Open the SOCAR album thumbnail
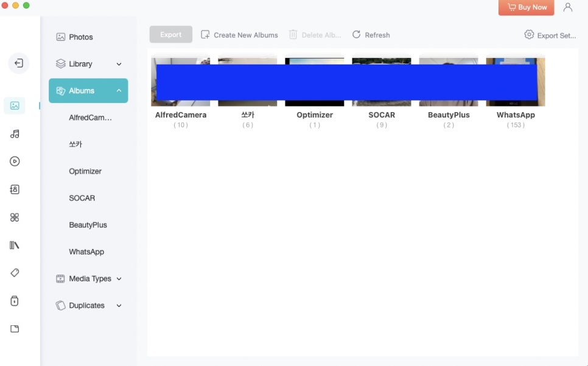This screenshot has width=588, height=366. (x=382, y=82)
